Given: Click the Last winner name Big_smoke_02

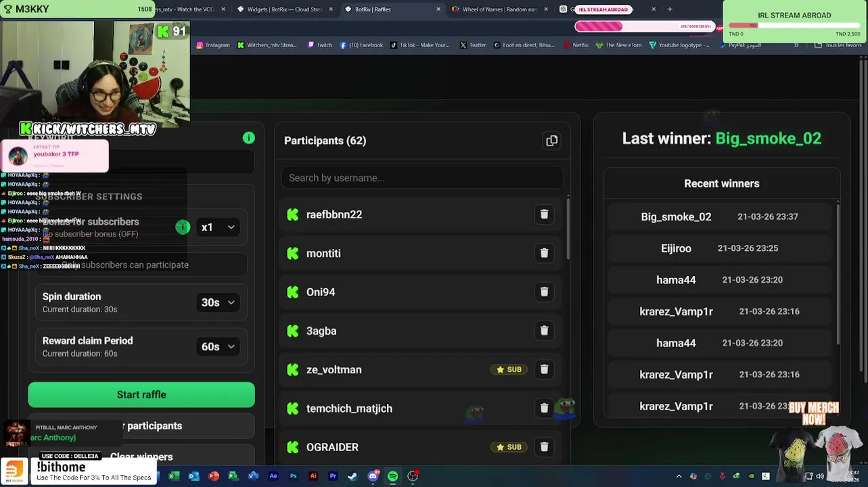Looking at the screenshot, I should tap(768, 139).
